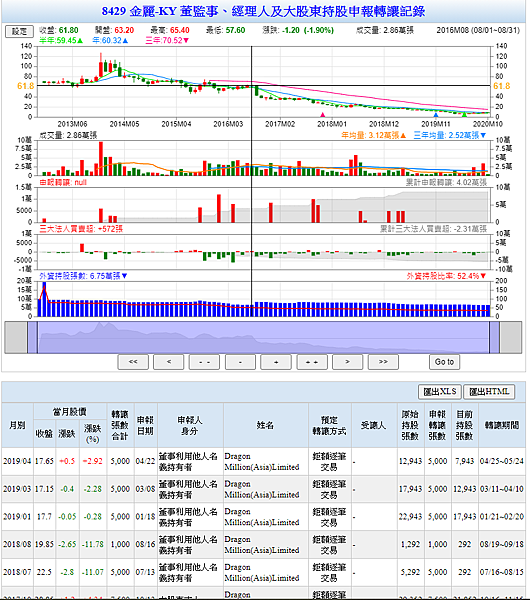Click the 04/25~05/24 transfer period cell
Viewport: 530px width, 600px height.
click(x=502, y=461)
